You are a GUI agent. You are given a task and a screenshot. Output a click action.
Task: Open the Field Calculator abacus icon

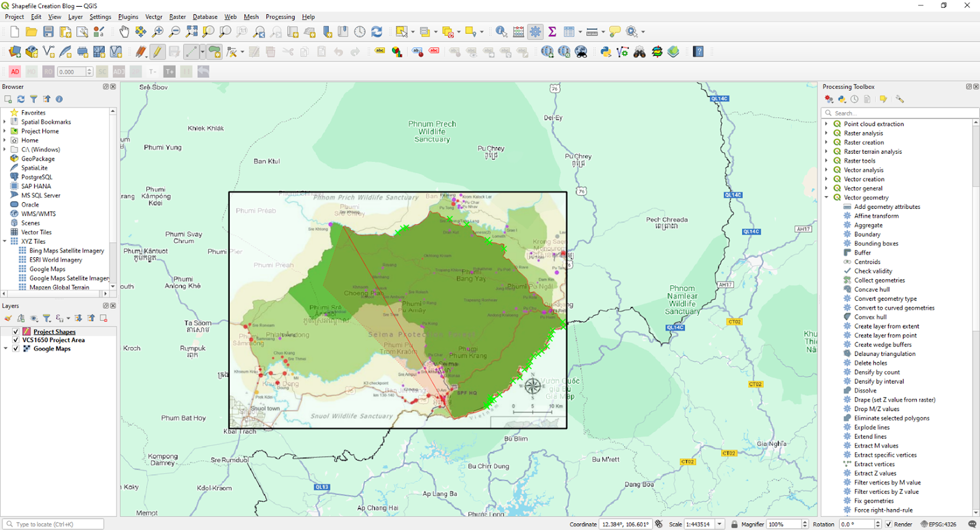tap(519, 32)
